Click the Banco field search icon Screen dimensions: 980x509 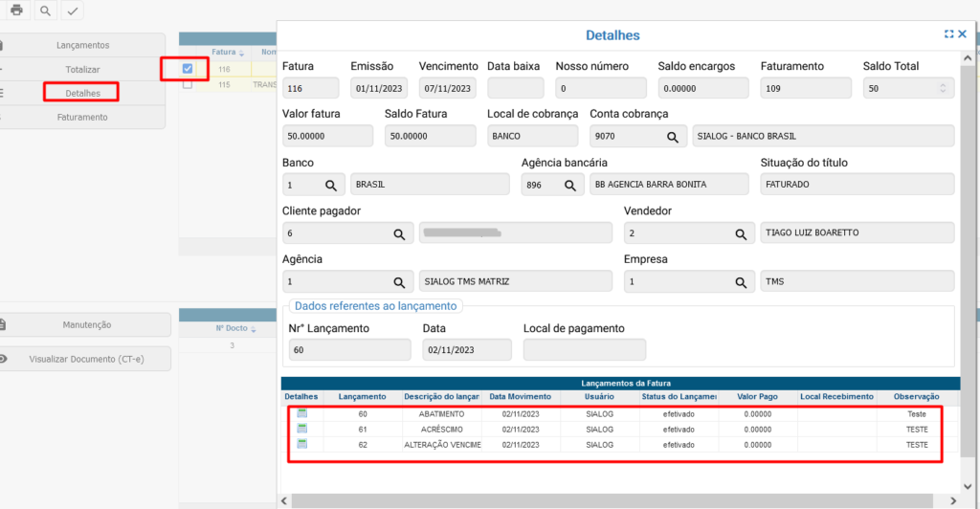pyautogui.click(x=331, y=185)
